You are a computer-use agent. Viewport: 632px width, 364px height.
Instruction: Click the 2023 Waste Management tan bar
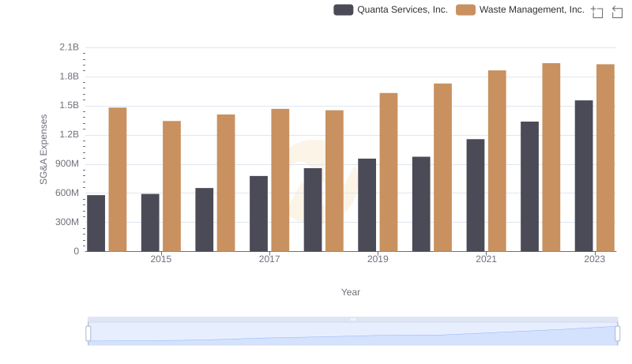click(x=605, y=158)
